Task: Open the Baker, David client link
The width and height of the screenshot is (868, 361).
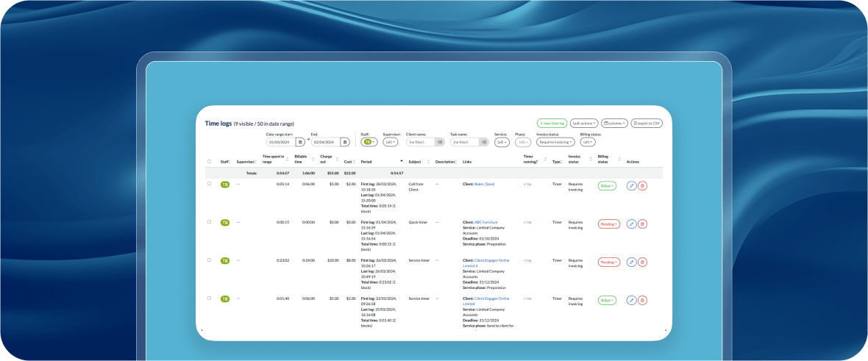Action: [x=485, y=184]
